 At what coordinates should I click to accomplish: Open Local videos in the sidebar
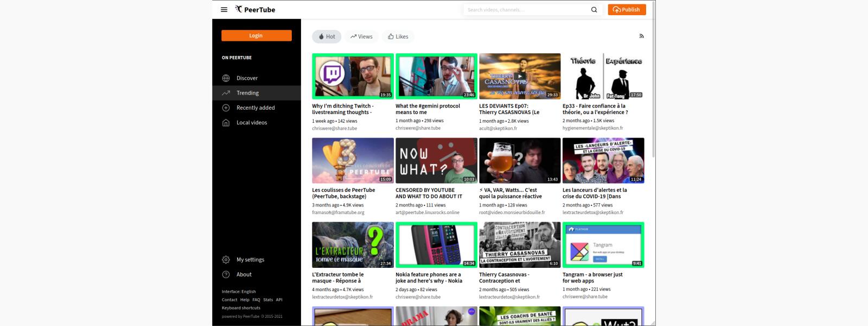(257, 122)
